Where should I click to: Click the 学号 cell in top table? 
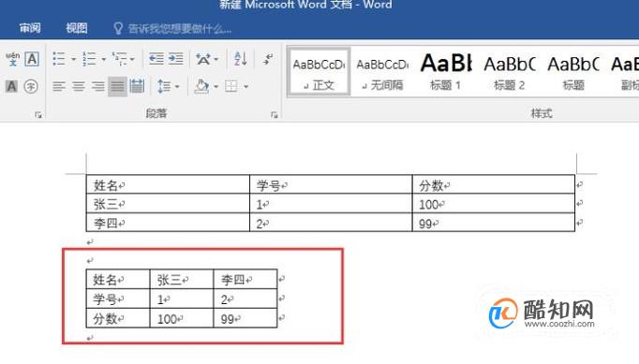coord(331,185)
